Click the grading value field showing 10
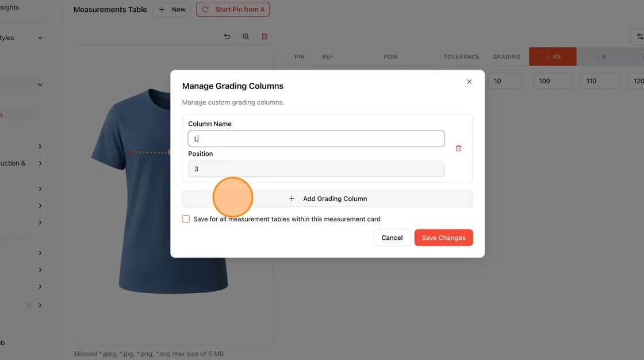Image resolution: width=644 pixels, height=360 pixels. tap(505, 81)
